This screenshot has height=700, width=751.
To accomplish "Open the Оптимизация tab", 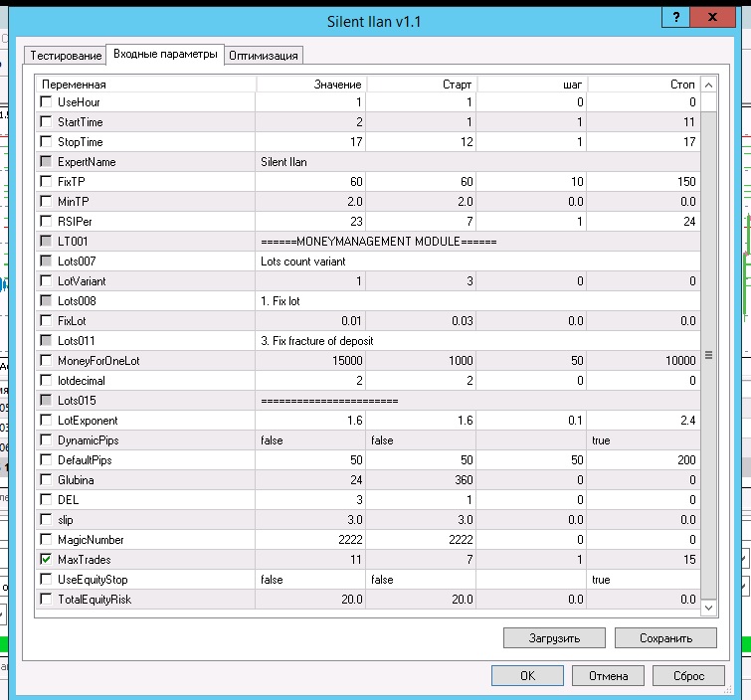I will (x=264, y=56).
